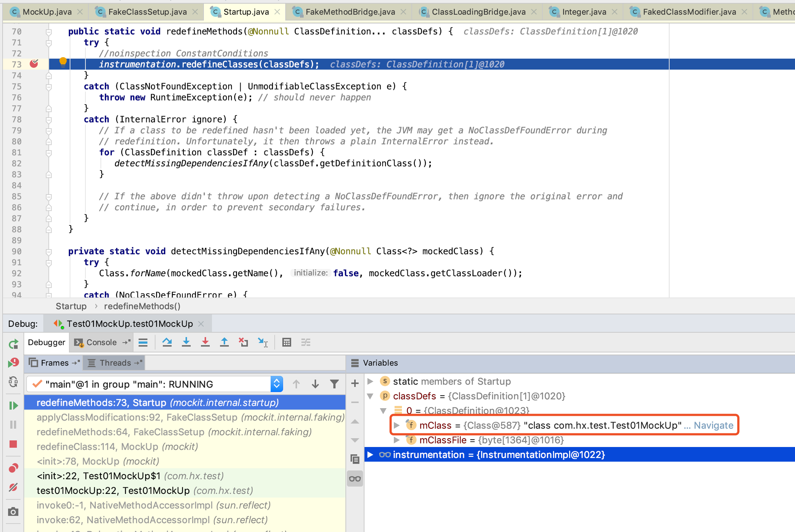
Task: Collapse the classDefs variable node
Action: 370,396
